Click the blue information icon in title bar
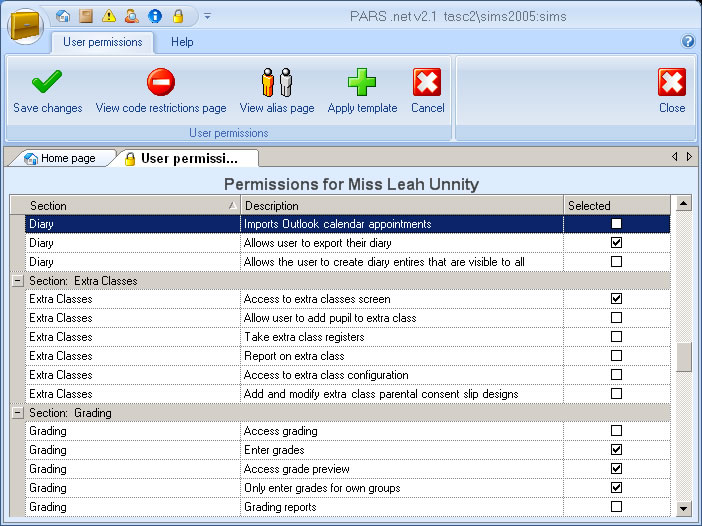Viewport: 702px width, 526px height. [x=154, y=16]
